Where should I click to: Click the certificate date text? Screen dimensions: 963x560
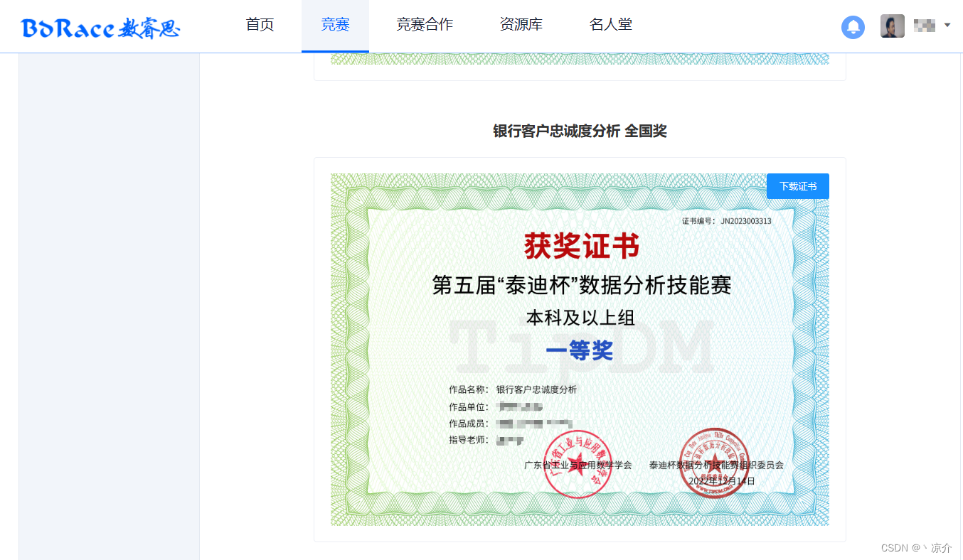click(x=722, y=481)
